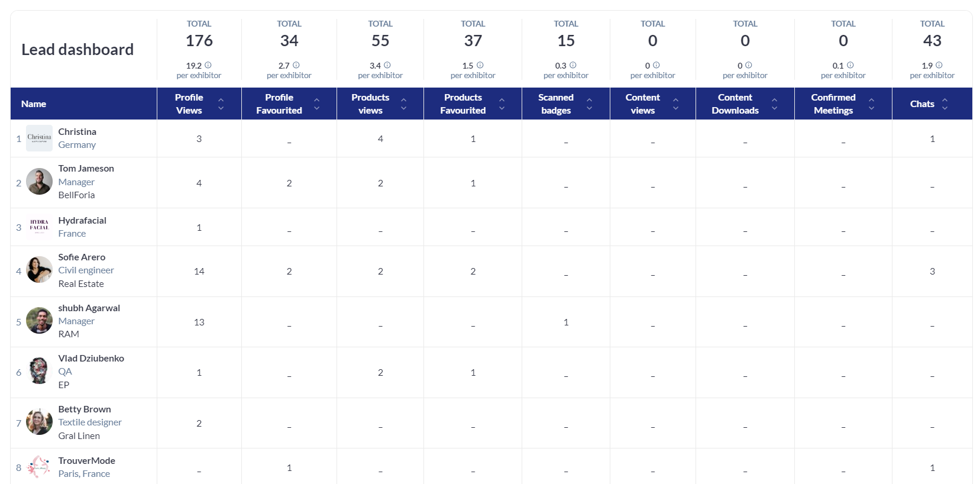Sort by Scanned badges column arrows

(589, 104)
